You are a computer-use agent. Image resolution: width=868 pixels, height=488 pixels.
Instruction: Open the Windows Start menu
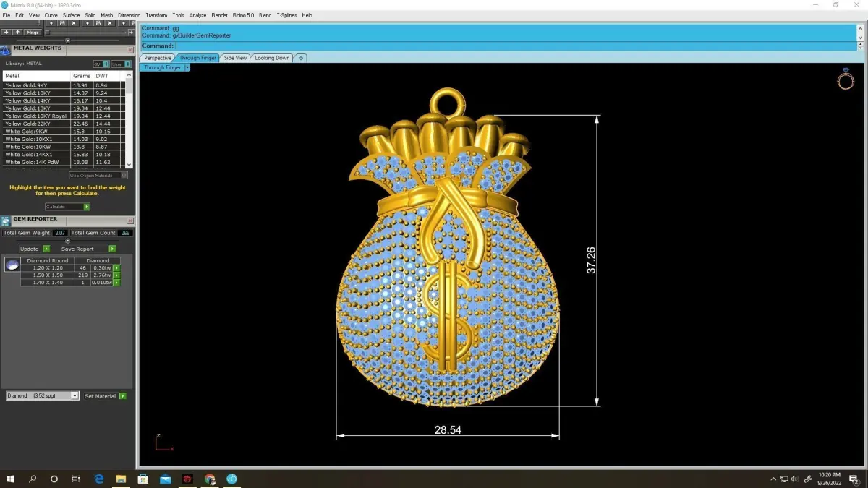pos(11,479)
